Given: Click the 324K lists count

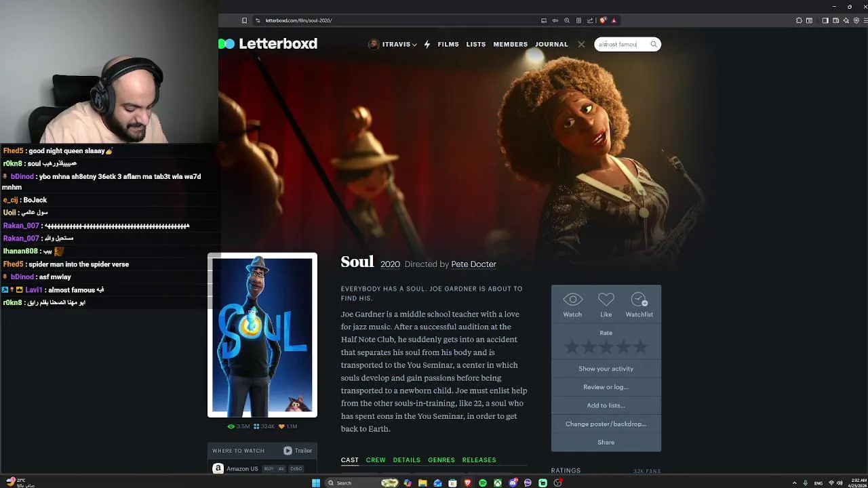Looking at the screenshot, I should pos(264,426).
